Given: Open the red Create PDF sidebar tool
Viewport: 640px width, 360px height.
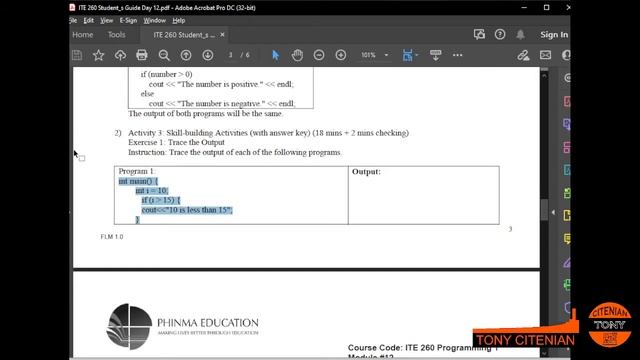Looking at the screenshot, I should coord(567,101).
